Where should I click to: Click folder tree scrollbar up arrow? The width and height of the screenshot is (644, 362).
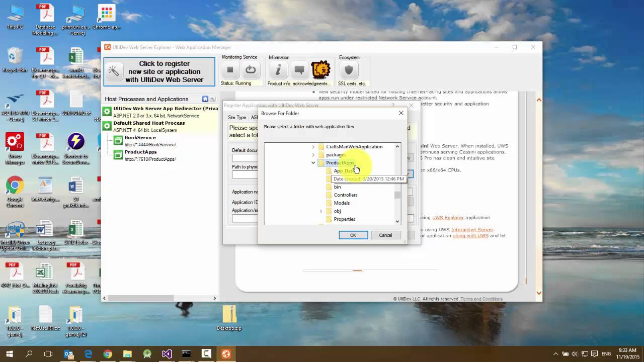[x=397, y=146]
